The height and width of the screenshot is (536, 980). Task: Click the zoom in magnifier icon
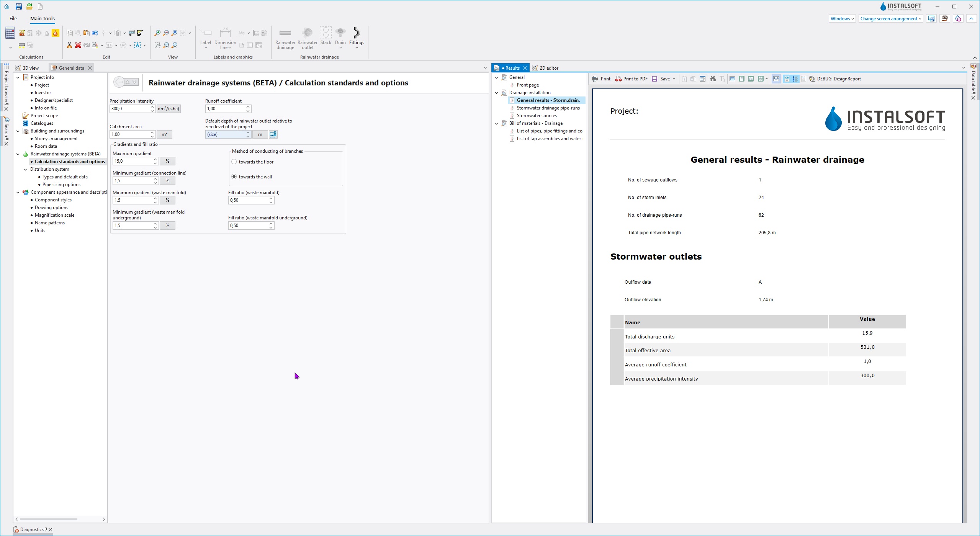click(x=157, y=33)
